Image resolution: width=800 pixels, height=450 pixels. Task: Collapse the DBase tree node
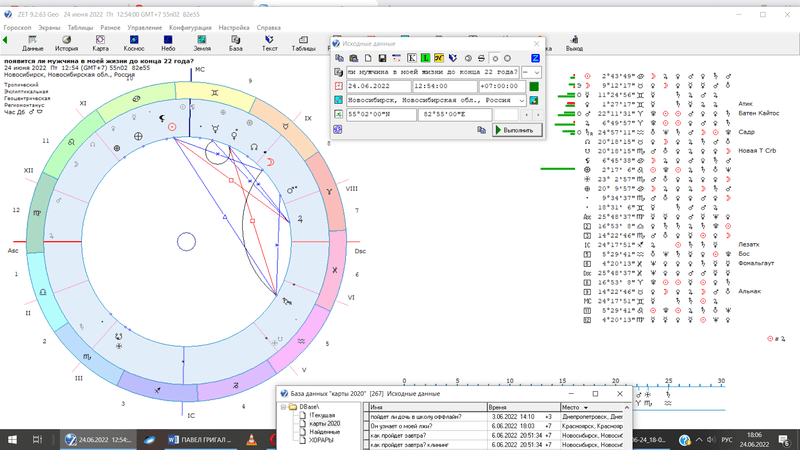(x=283, y=407)
